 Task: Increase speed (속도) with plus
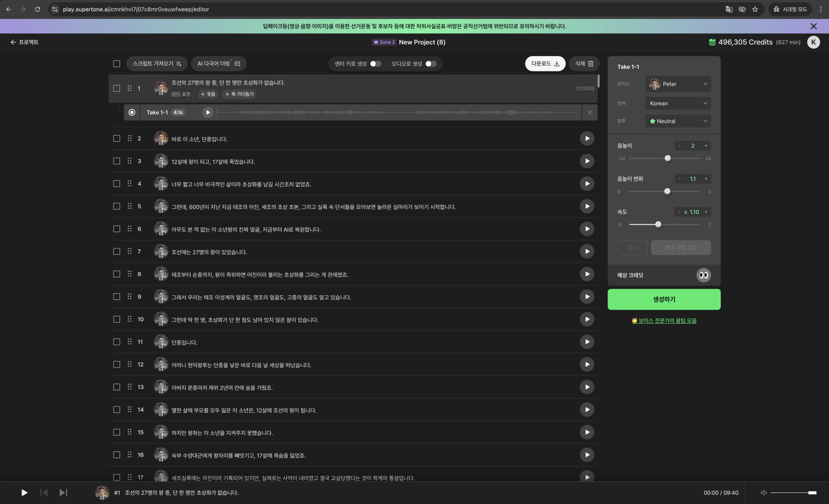(706, 212)
